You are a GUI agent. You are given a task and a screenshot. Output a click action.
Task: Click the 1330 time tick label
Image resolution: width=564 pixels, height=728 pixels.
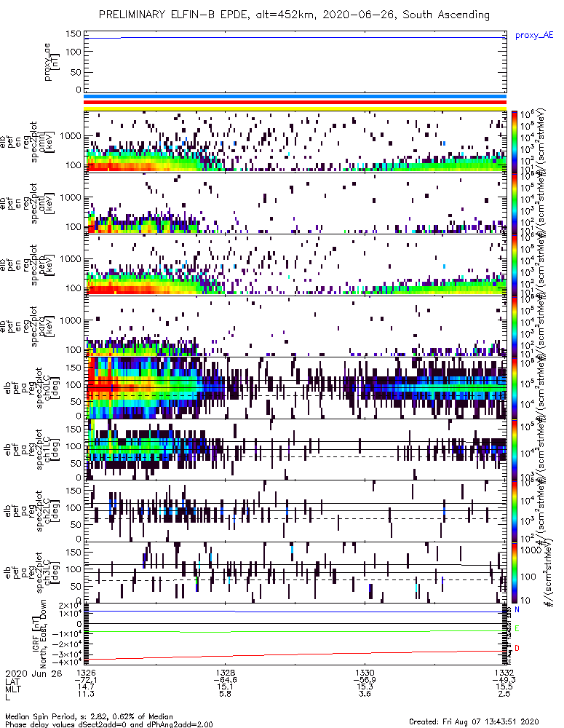coord(365,673)
